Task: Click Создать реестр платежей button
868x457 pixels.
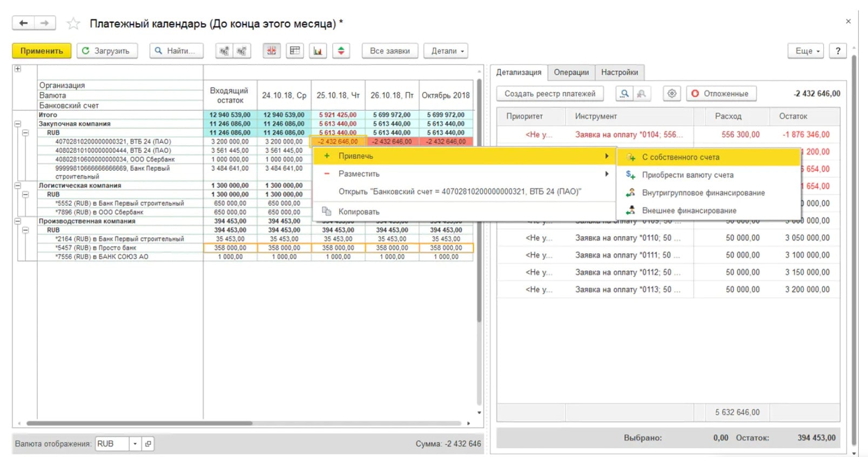Action: click(x=550, y=93)
